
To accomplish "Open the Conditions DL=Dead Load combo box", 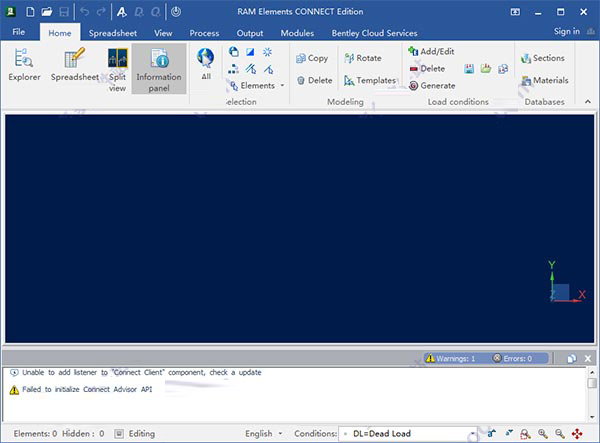I will click(408, 434).
